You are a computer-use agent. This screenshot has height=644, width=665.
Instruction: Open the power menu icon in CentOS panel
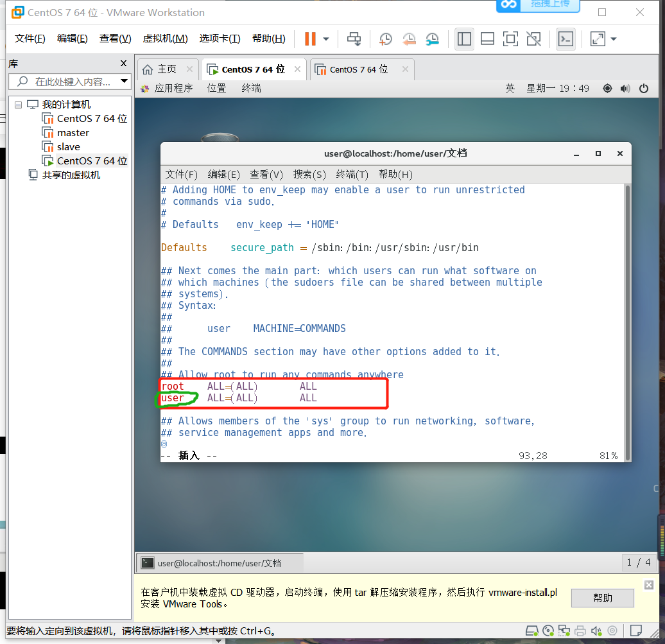643,88
